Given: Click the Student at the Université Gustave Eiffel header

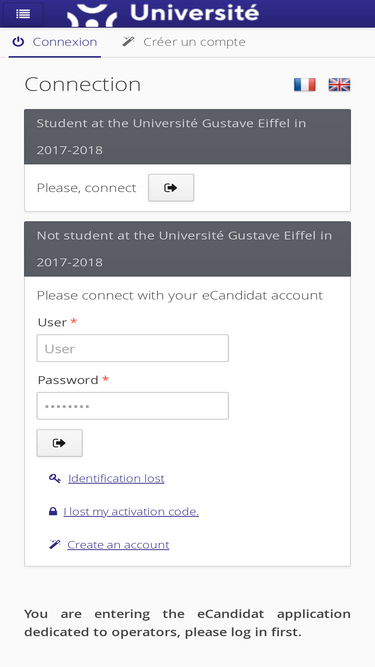Looking at the screenshot, I should [x=188, y=137].
